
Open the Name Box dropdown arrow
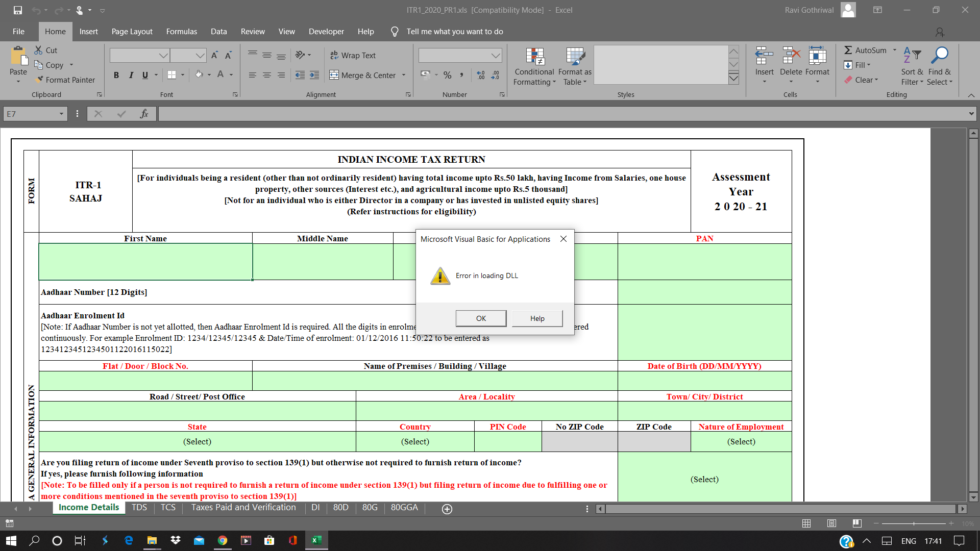click(x=61, y=114)
